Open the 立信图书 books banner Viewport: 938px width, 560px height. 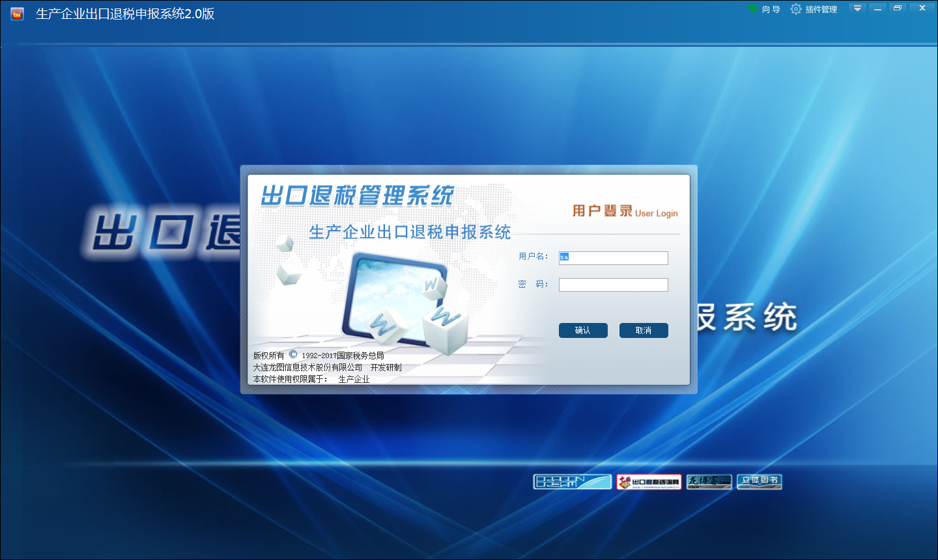tap(760, 482)
